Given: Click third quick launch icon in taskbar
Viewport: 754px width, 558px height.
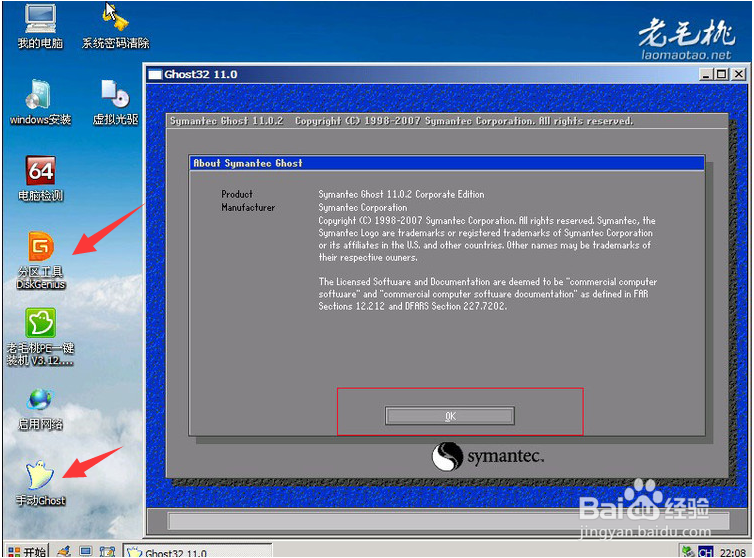Looking at the screenshot, I should click(x=107, y=552).
